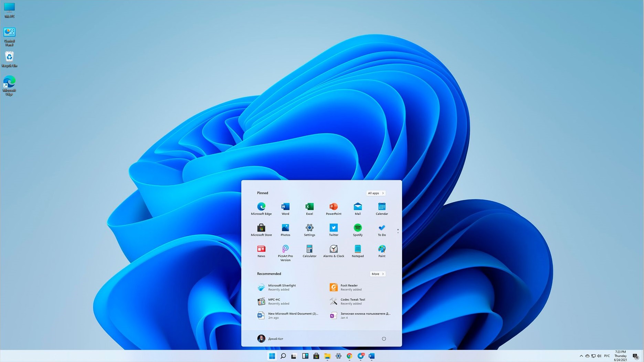Show More recommended items
The image size is (644, 362).
377,274
